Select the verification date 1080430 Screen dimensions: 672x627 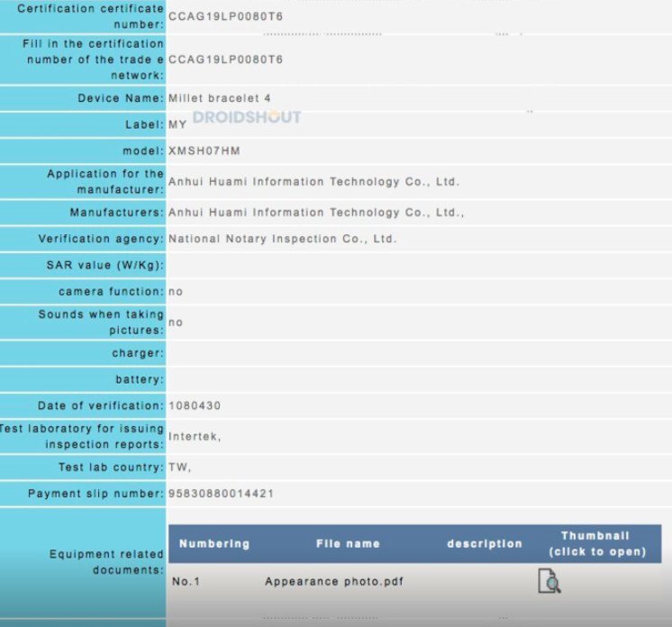tap(195, 405)
